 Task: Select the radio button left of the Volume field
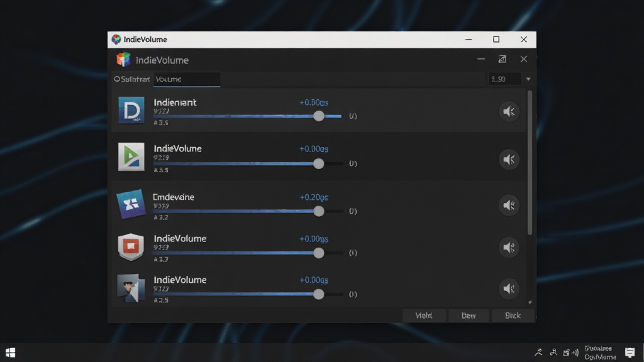pyautogui.click(x=117, y=79)
